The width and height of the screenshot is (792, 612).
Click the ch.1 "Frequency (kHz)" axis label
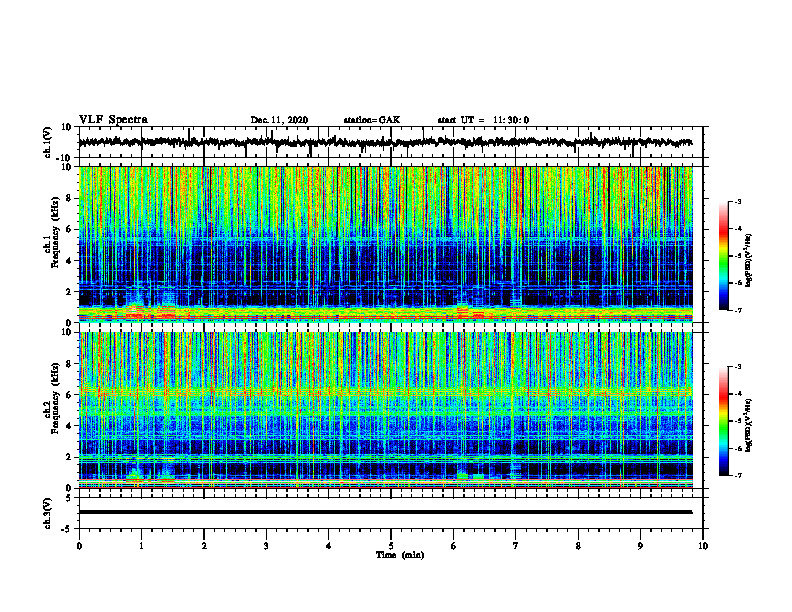55,232
